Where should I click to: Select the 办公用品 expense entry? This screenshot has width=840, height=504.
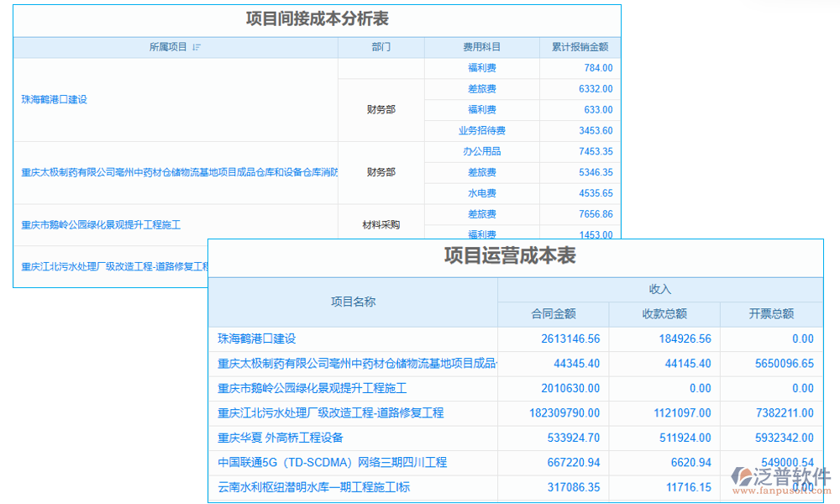click(482, 151)
